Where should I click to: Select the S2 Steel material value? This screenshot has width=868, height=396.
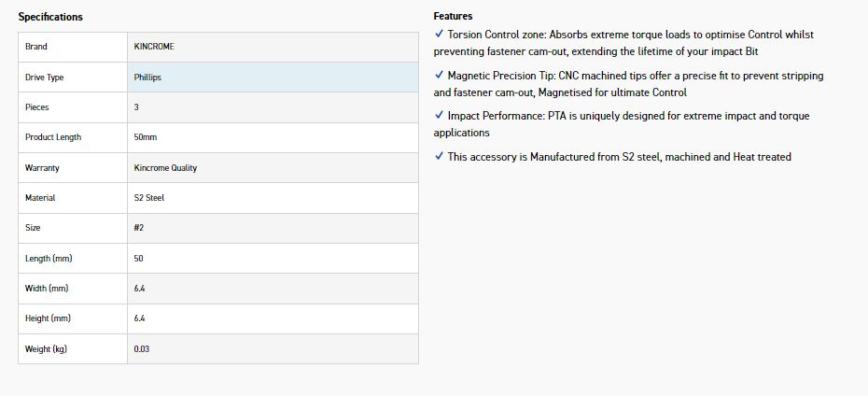coord(149,198)
